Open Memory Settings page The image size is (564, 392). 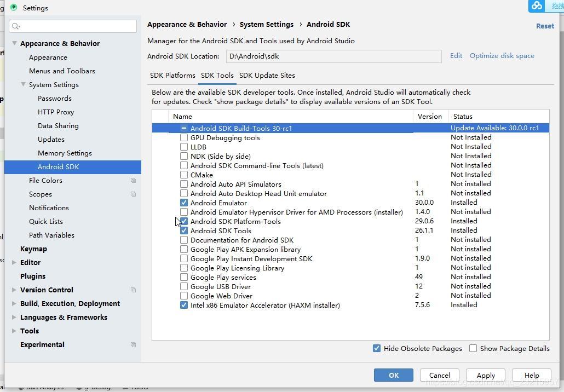[65, 153]
